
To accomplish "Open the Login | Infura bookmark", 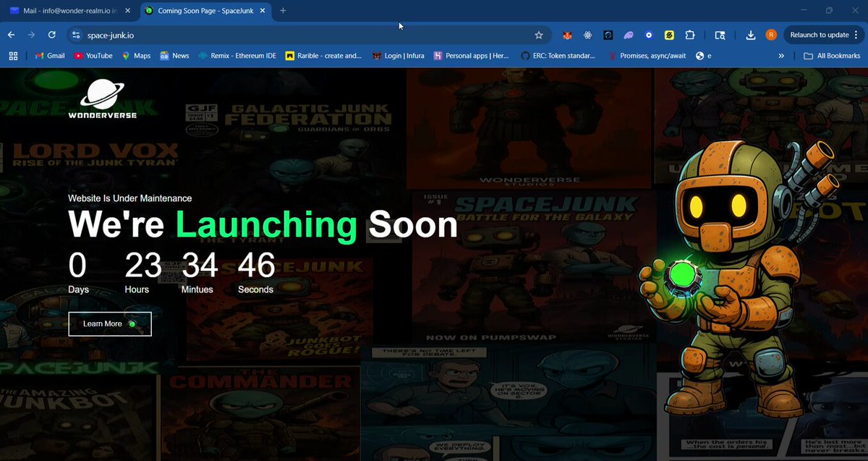I will [x=398, y=56].
